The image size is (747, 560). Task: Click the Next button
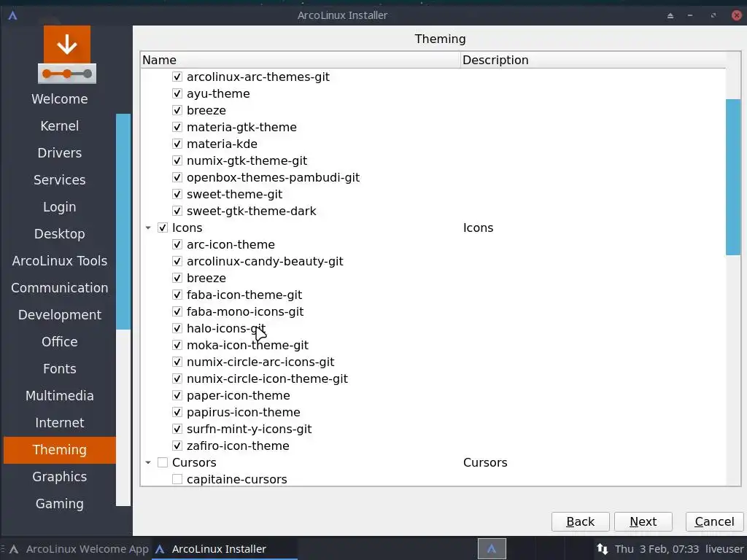643,521
